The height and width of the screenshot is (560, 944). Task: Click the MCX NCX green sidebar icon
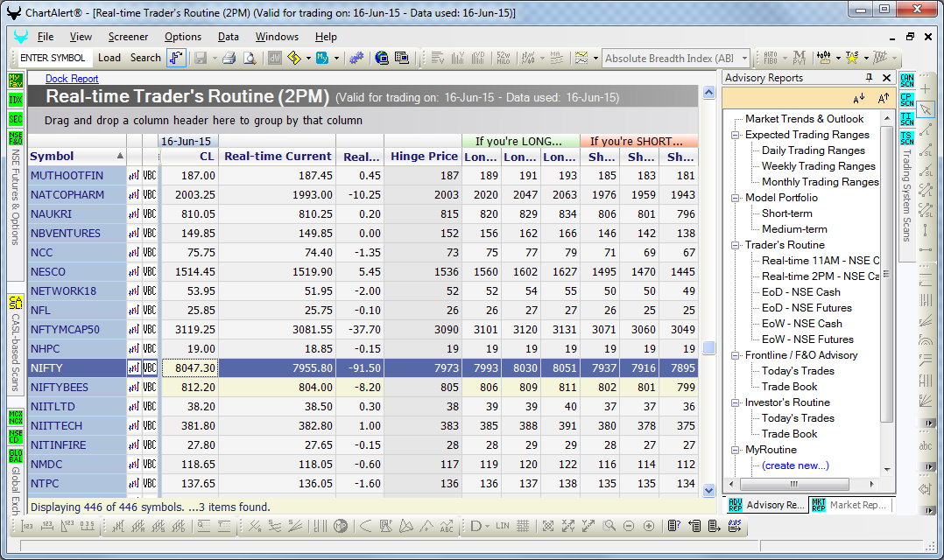[16, 416]
